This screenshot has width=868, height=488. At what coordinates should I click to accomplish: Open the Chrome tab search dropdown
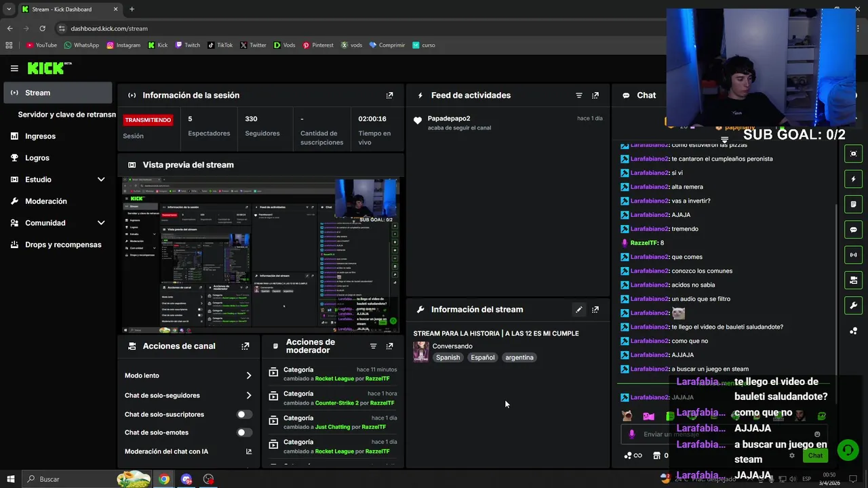pyautogui.click(x=9, y=9)
